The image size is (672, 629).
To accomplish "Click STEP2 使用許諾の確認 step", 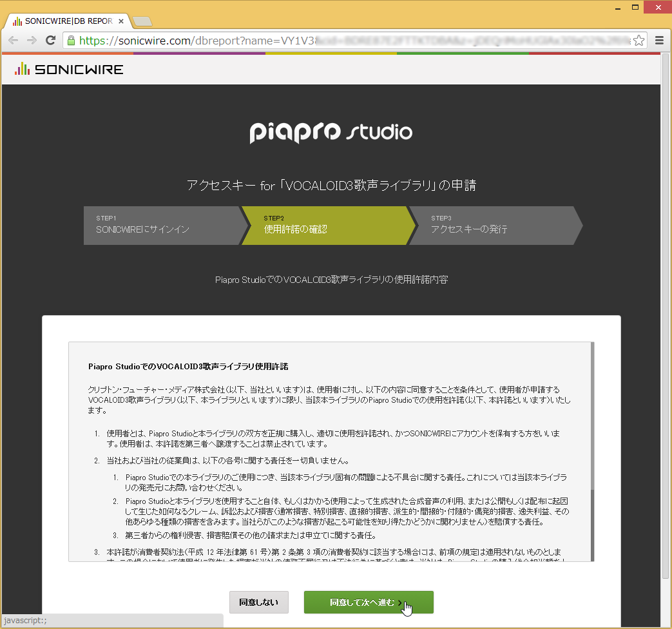I will pyautogui.click(x=325, y=225).
